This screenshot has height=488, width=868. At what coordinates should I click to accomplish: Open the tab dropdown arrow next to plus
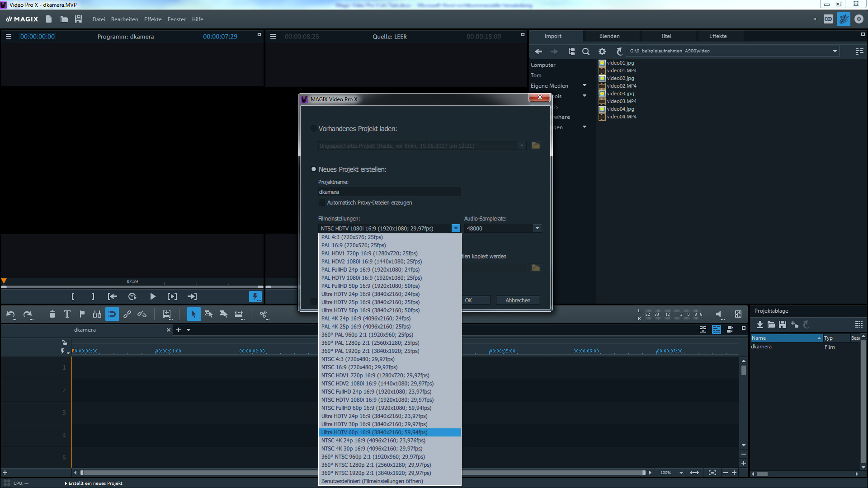[189, 330]
